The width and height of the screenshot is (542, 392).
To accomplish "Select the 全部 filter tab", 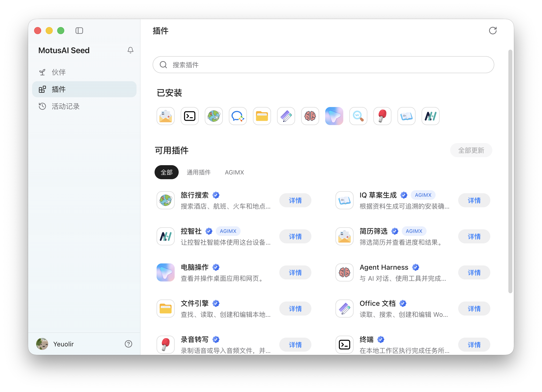I will [x=167, y=172].
